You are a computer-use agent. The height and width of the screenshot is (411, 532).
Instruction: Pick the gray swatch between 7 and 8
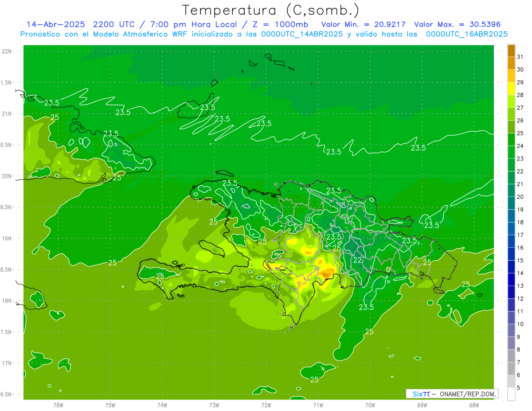511,356
